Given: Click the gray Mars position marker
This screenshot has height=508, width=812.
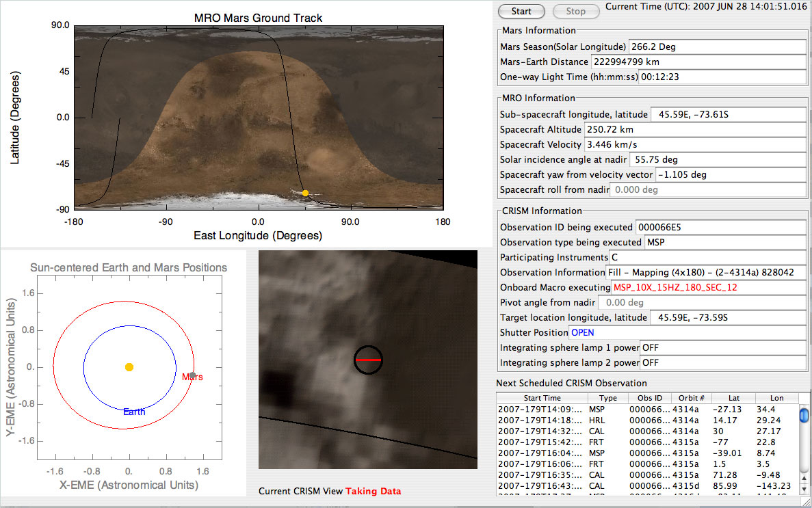Looking at the screenshot, I should pyautogui.click(x=192, y=374).
